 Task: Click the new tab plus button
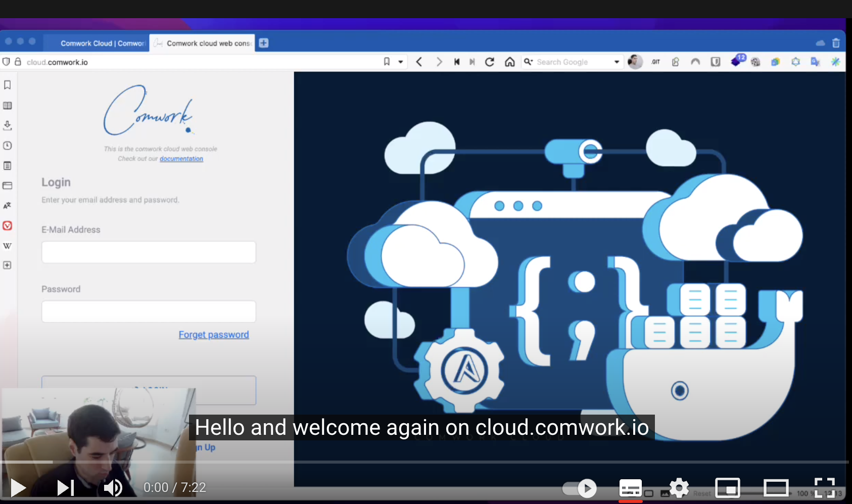(264, 43)
